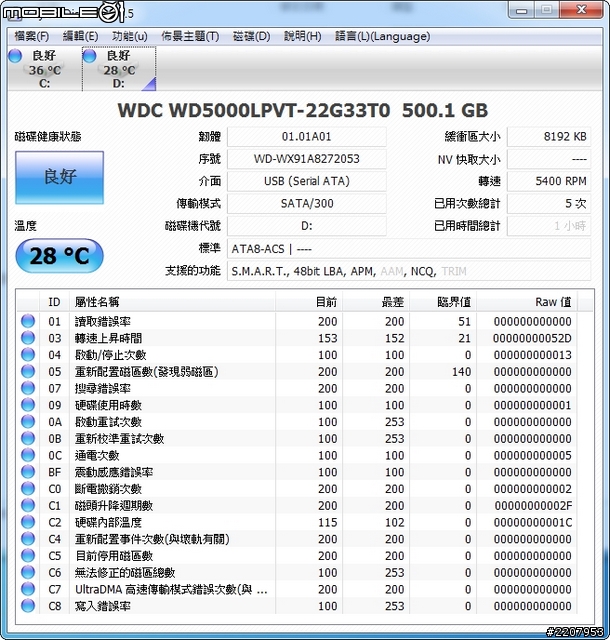Open the 磁碟(D) menu

[252, 36]
